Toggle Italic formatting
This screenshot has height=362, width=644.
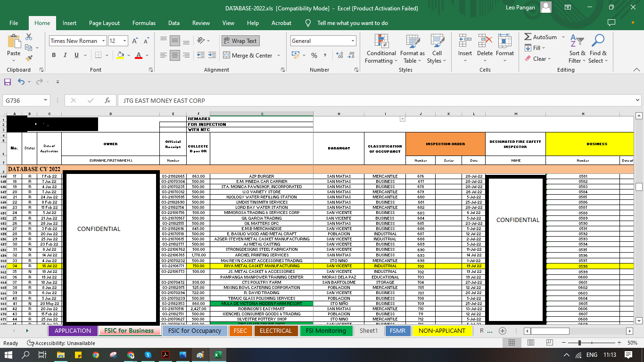(x=65, y=56)
